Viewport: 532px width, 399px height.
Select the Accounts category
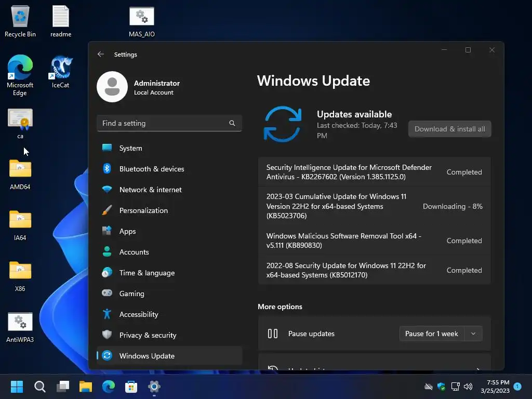click(x=169, y=252)
